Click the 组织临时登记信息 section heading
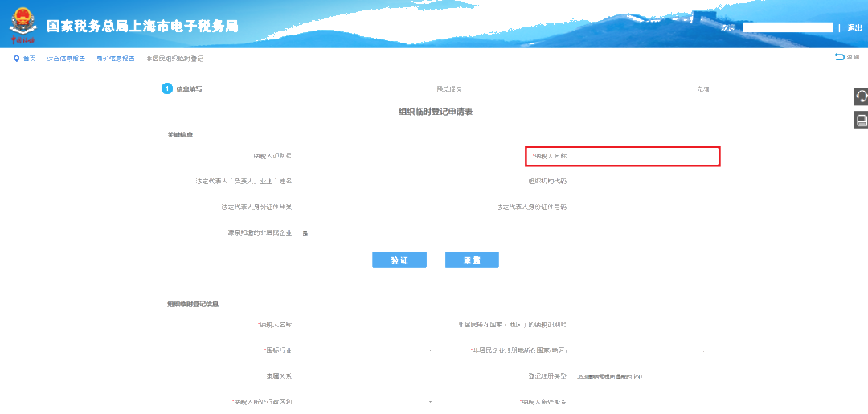868x414 pixels. point(193,304)
